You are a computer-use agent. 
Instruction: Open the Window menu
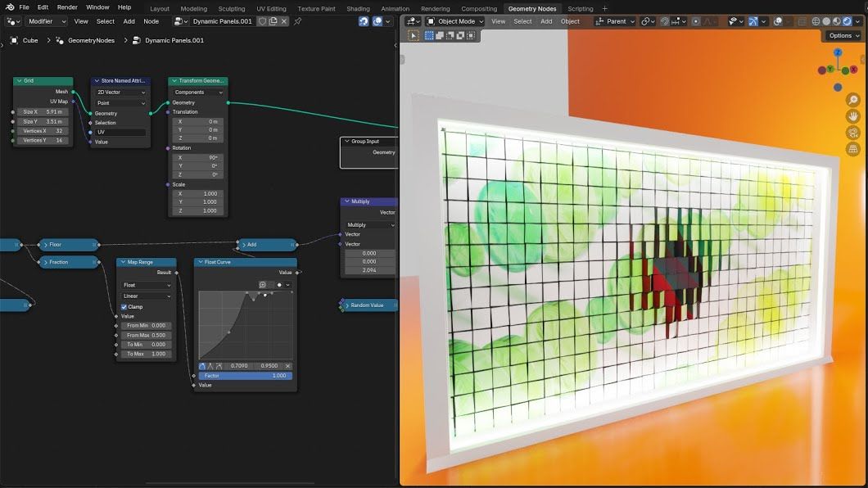click(97, 7)
